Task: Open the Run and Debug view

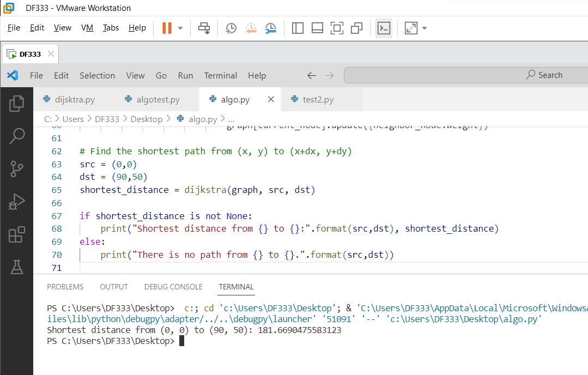Action: click(x=17, y=202)
